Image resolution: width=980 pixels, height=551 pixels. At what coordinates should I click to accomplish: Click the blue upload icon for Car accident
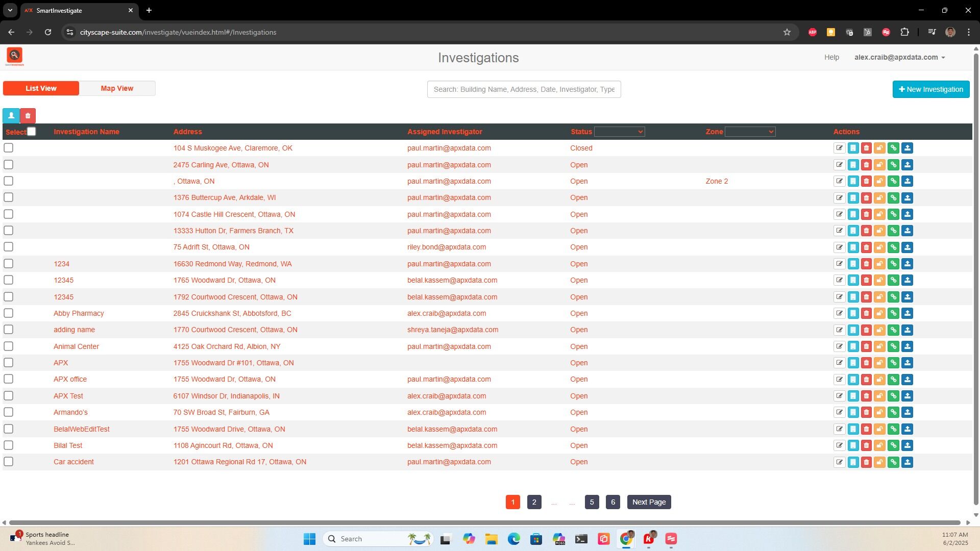click(908, 462)
